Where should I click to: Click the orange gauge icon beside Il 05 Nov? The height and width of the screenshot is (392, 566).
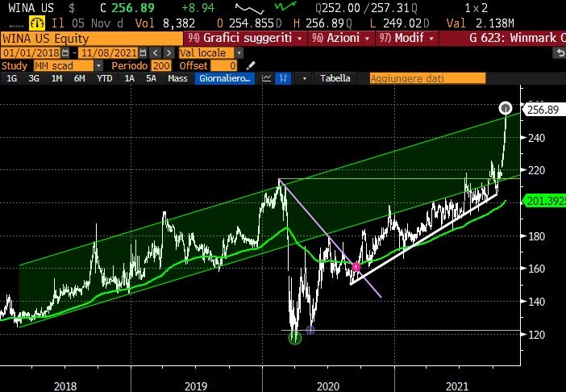click(37, 23)
